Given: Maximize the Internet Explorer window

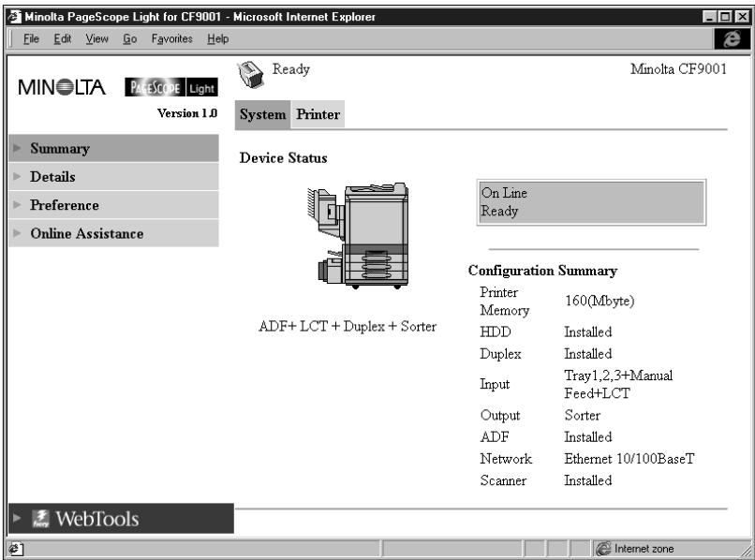Looking at the screenshot, I should pos(725,17).
